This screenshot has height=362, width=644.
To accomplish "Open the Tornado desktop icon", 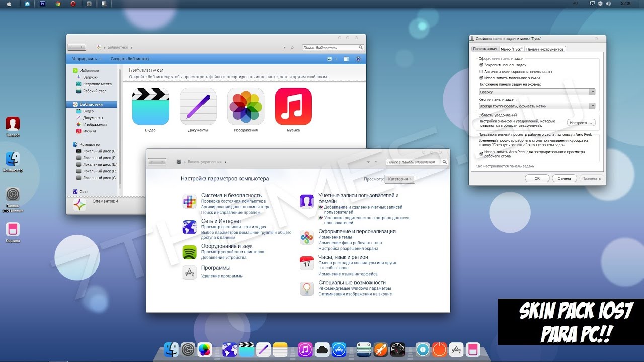I will point(13,124).
